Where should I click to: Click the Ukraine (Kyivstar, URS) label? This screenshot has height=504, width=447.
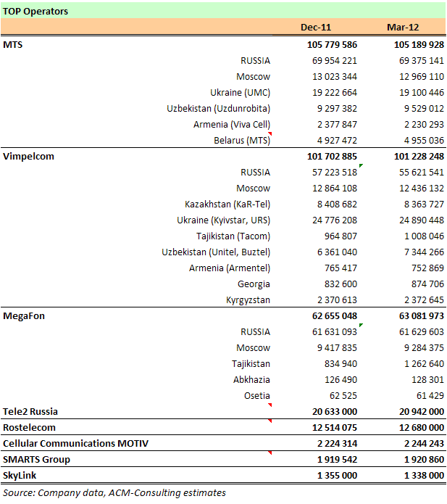click(223, 220)
